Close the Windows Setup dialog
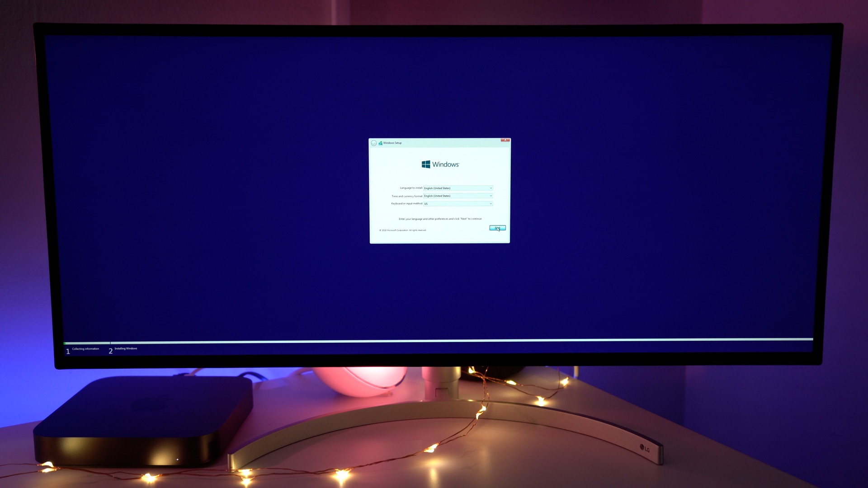Image resolution: width=868 pixels, height=488 pixels. [505, 140]
